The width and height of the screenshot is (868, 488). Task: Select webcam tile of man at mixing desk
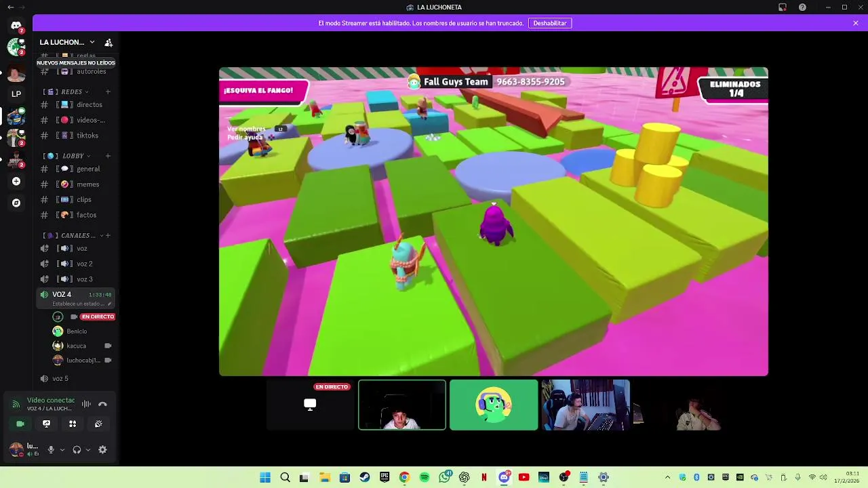click(585, 405)
